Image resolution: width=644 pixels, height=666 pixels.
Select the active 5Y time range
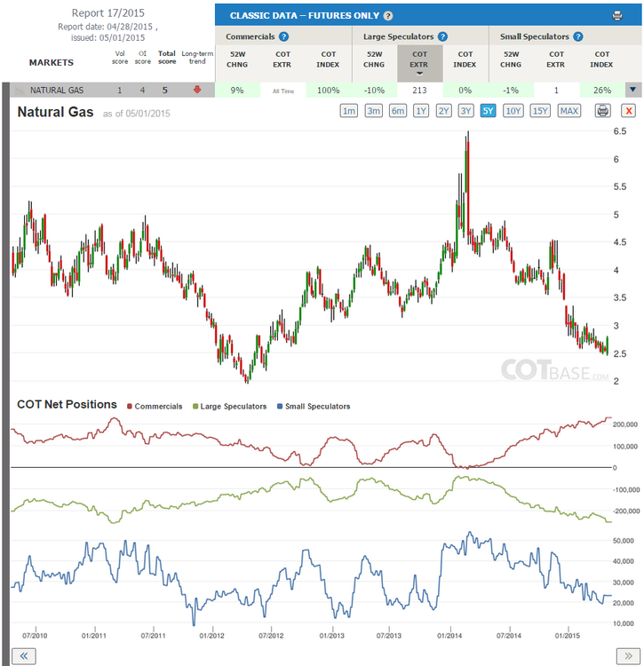pyautogui.click(x=488, y=111)
